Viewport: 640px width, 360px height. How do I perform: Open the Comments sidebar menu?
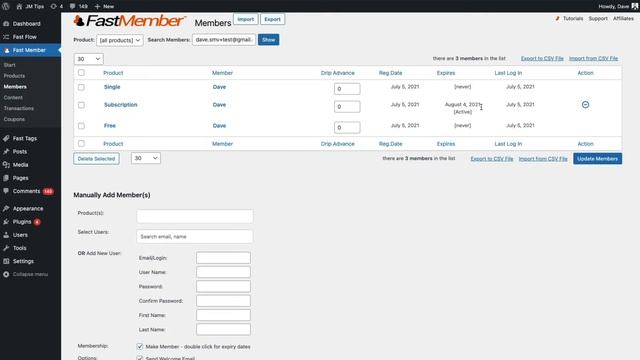pos(27,191)
